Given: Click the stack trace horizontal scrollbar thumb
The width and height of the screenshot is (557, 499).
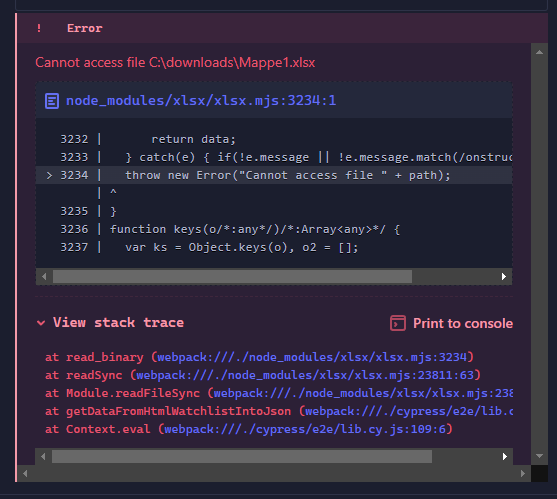Looking at the screenshot, I should [242, 456].
